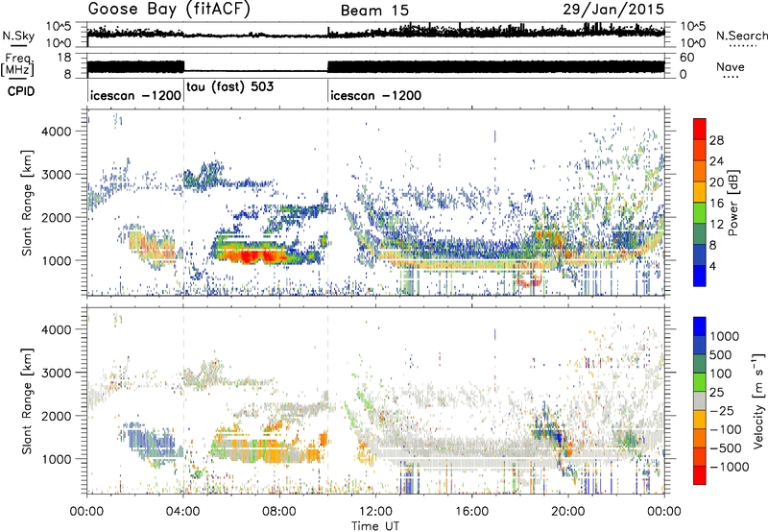Click the yellow segment of the power colorbar

[700, 192]
